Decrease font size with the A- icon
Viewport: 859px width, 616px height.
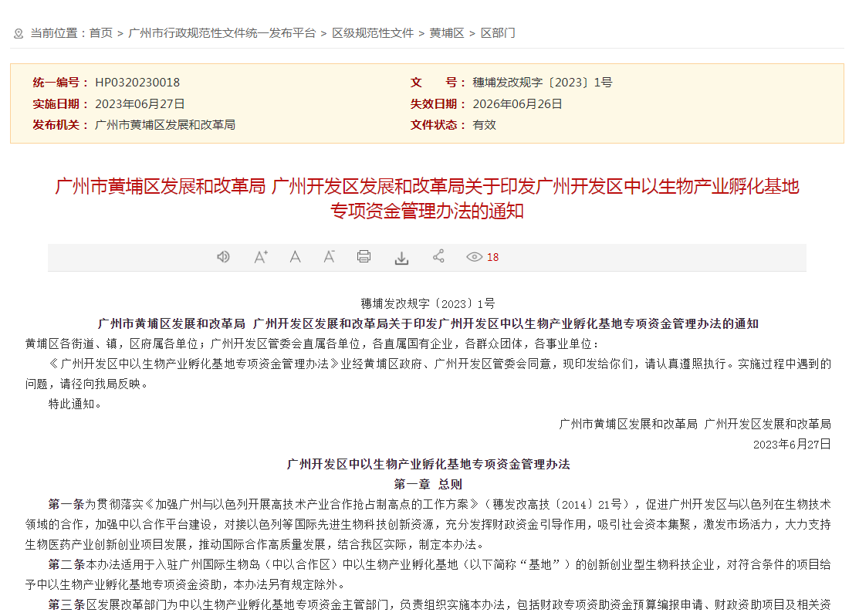point(329,257)
